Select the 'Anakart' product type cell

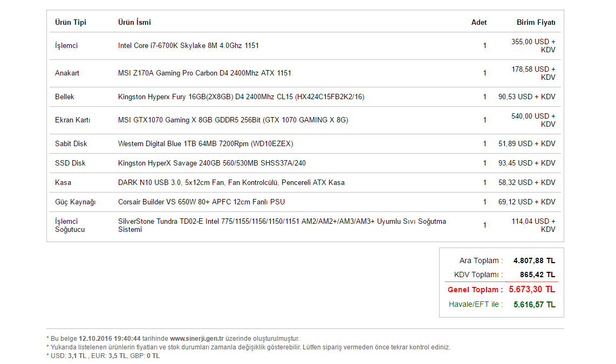(x=67, y=73)
